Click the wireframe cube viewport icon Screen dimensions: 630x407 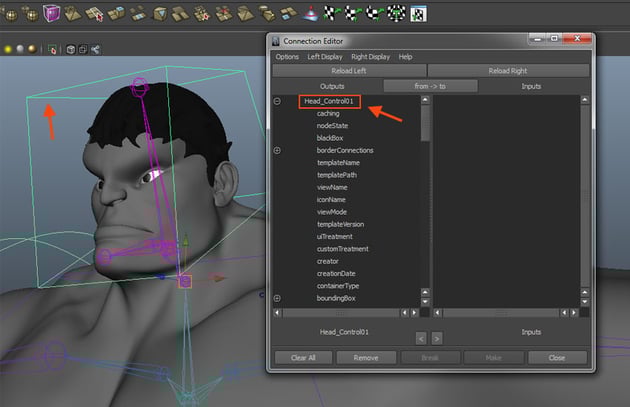pyautogui.click(x=71, y=48)
